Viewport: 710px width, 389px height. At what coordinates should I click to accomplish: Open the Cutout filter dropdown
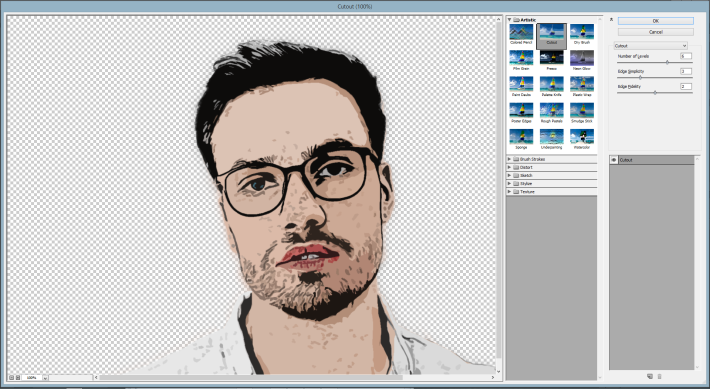[x=651, y=46]
